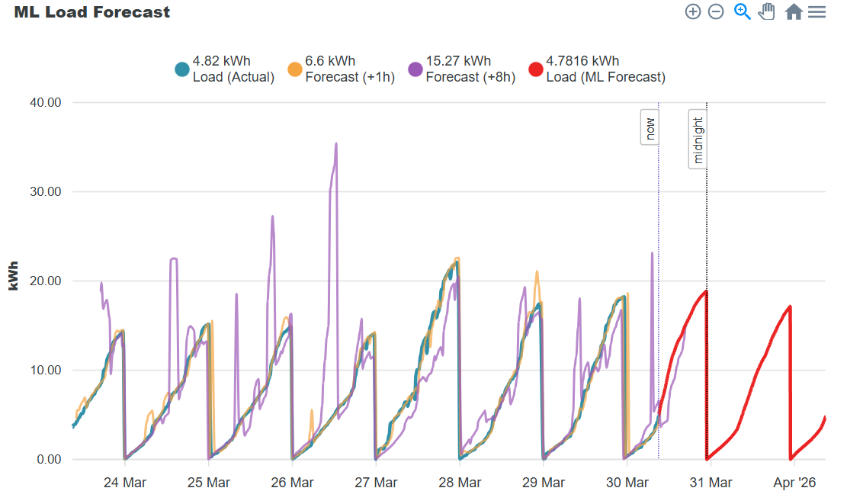Click the 27 Mar x-axis date label
The image size is (863, 504).
376,483
